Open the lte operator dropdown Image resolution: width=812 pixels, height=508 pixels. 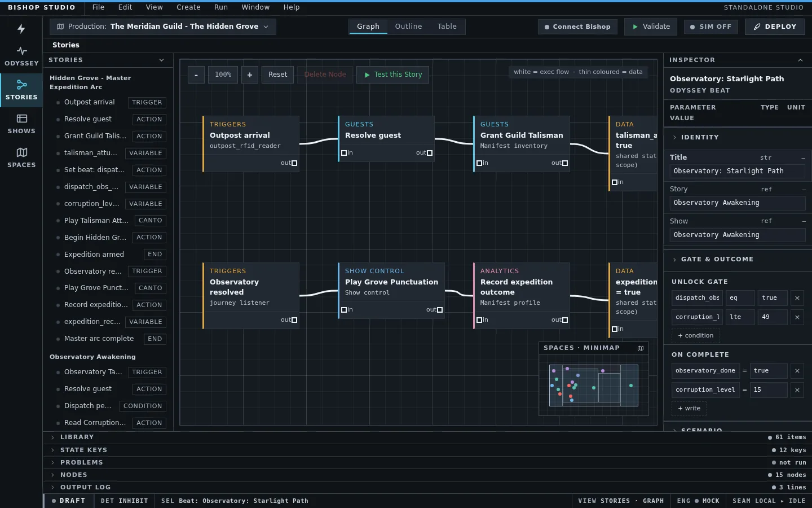click(x=740, y=317)
